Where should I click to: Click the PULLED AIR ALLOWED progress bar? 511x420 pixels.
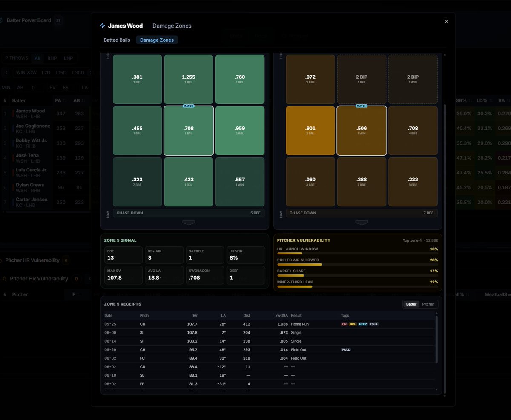point(358,264)
